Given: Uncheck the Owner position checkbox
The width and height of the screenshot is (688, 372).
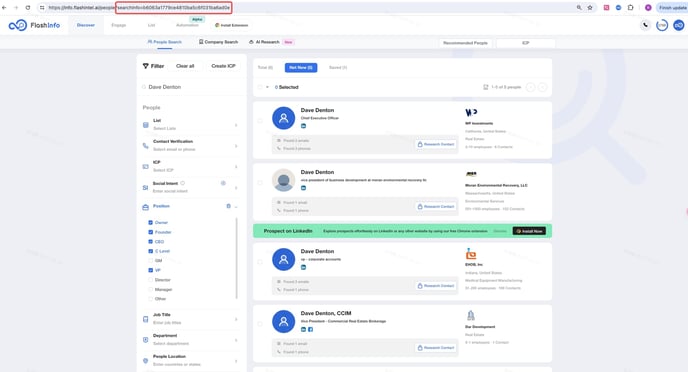Looking at the screenshot, I should 150,222.
